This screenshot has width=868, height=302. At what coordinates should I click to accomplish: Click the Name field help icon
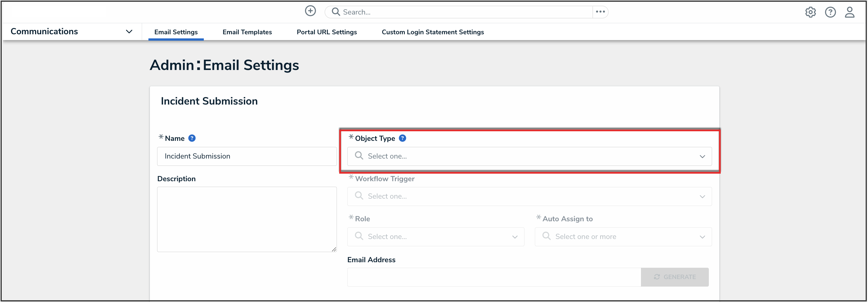point(192,138)
